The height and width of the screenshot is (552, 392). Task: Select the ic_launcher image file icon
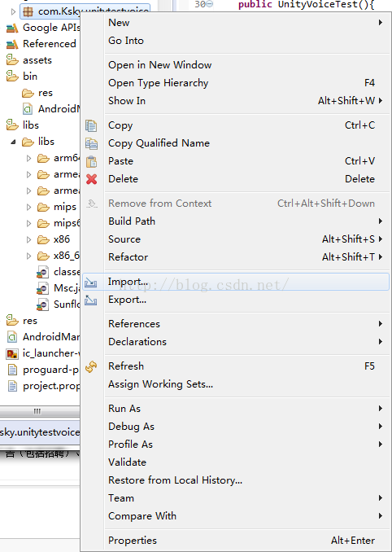12,353
